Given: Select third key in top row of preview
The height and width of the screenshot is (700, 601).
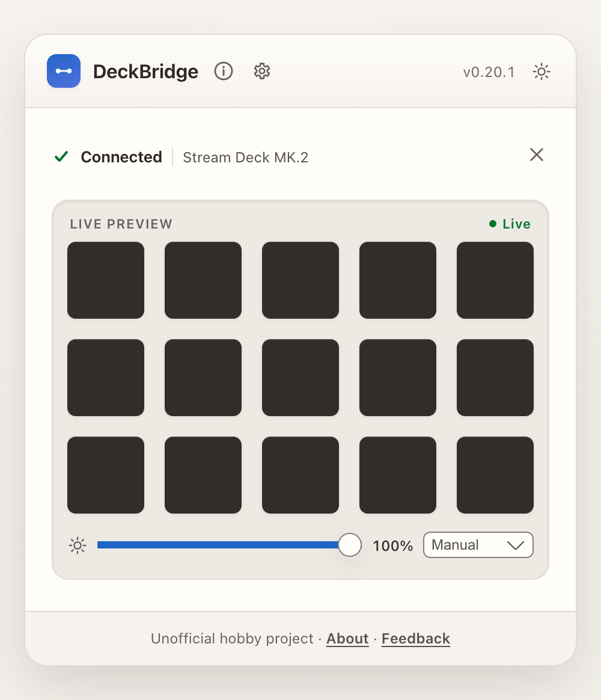Looking at the screenshot, I should [x=300, y=280].
